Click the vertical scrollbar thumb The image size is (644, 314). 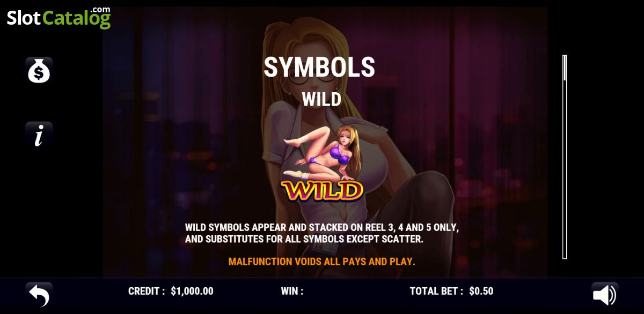pyautogui.click(x=565, y=68)
